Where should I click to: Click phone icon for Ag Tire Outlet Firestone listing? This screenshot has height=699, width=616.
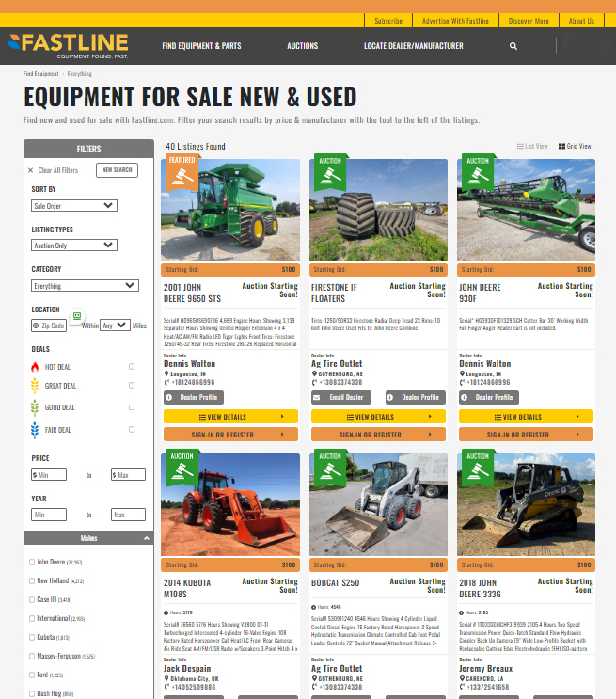314,382
